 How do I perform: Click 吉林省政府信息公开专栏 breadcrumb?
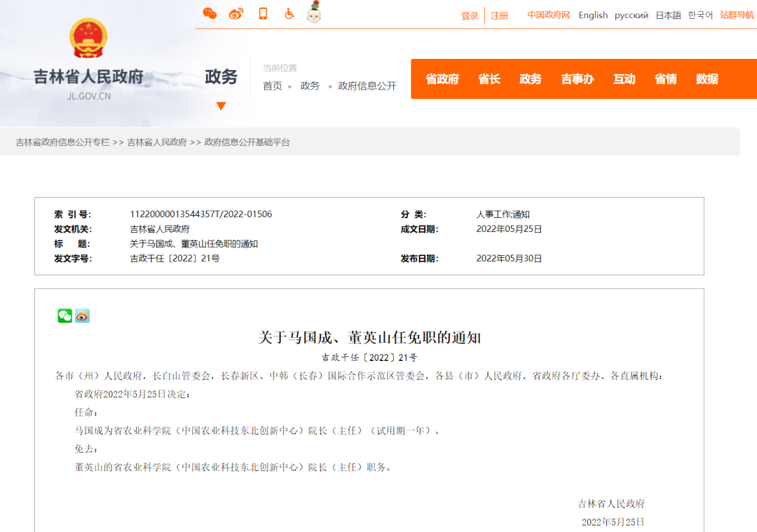63,142
